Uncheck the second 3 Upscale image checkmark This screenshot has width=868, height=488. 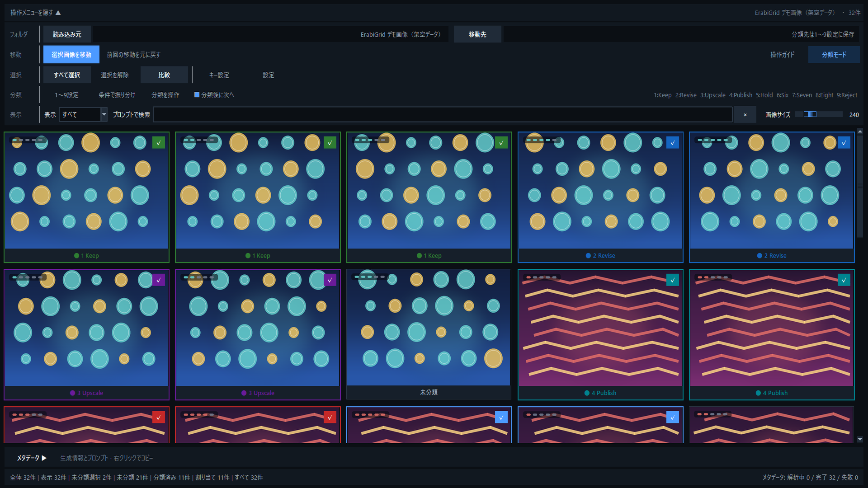click(x=330, y=280)
